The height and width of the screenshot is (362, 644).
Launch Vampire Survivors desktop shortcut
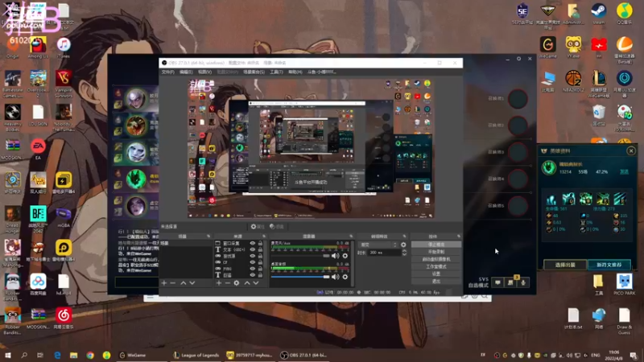click(x=64, y=84)
